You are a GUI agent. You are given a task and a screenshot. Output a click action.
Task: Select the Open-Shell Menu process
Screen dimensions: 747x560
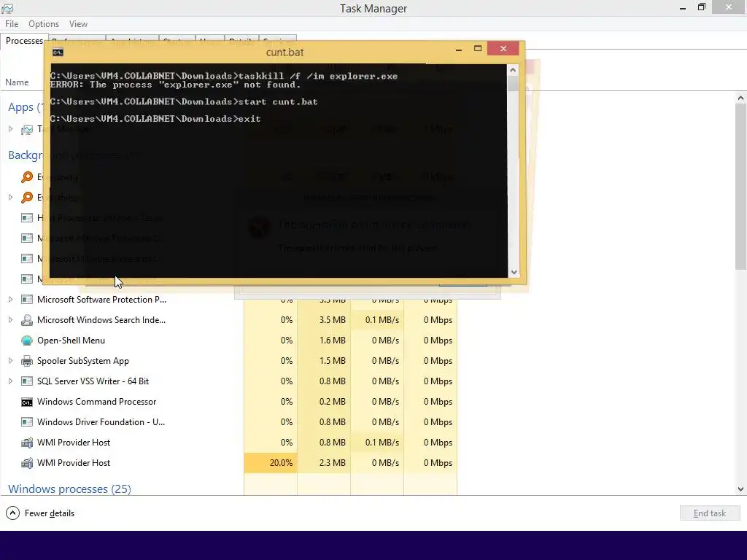pyautogui.click(x=71, y=341)
